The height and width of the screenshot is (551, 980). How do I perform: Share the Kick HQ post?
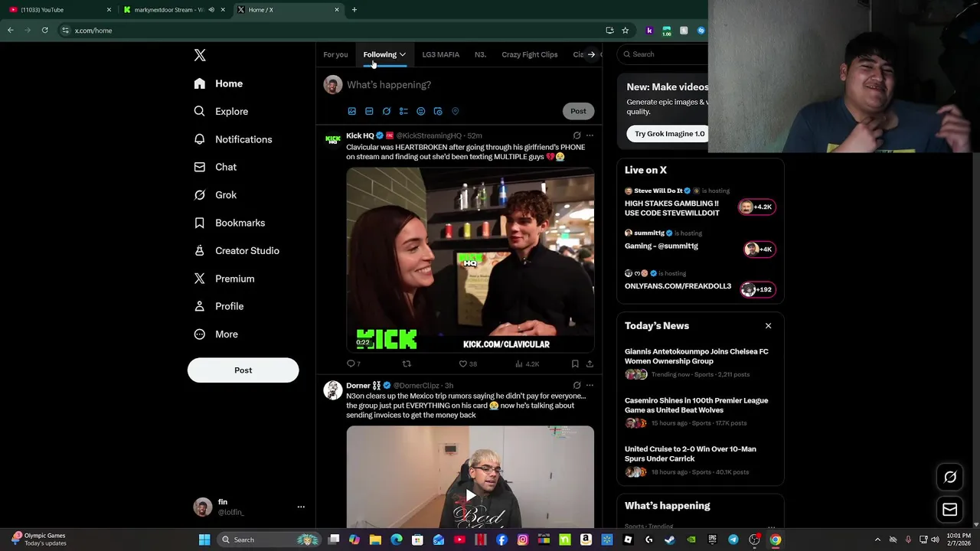[590, 364]
